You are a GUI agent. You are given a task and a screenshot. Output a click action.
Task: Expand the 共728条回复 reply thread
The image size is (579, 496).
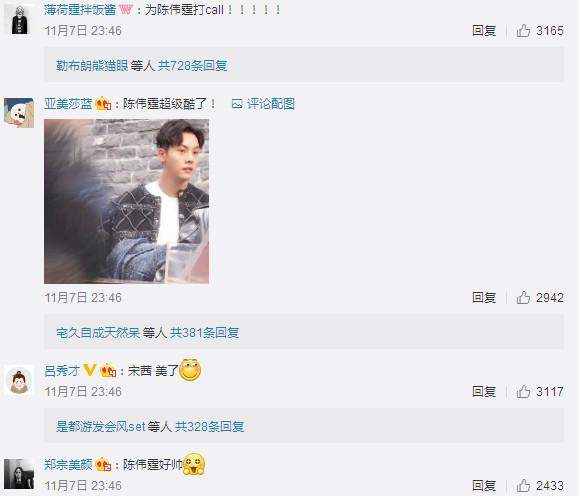click(x=192, y=66)
